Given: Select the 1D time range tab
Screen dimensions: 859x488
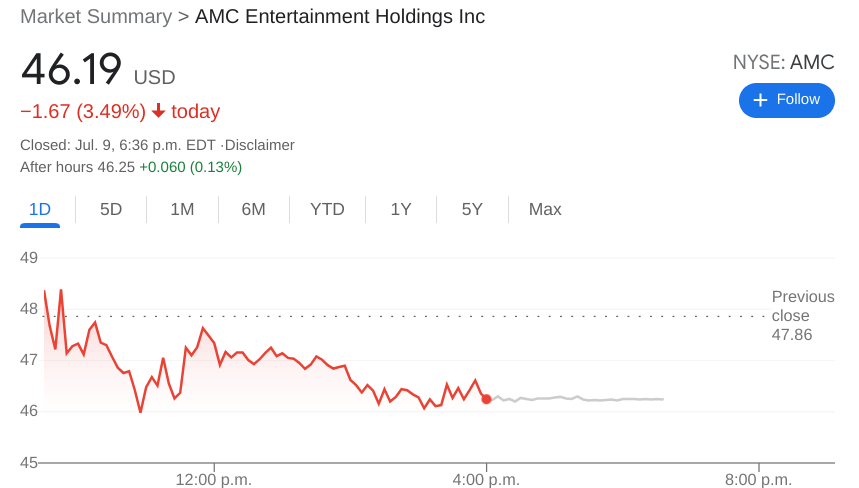Looking at the screenshot, I should pos(40,210).
